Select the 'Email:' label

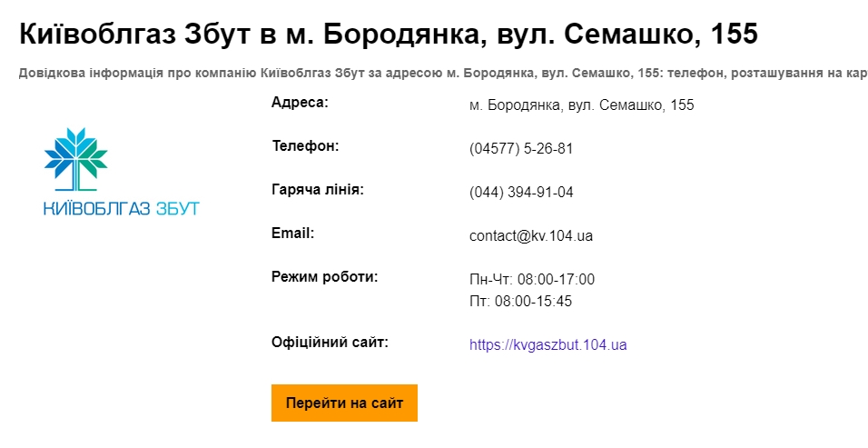click(x=292, y=234)
